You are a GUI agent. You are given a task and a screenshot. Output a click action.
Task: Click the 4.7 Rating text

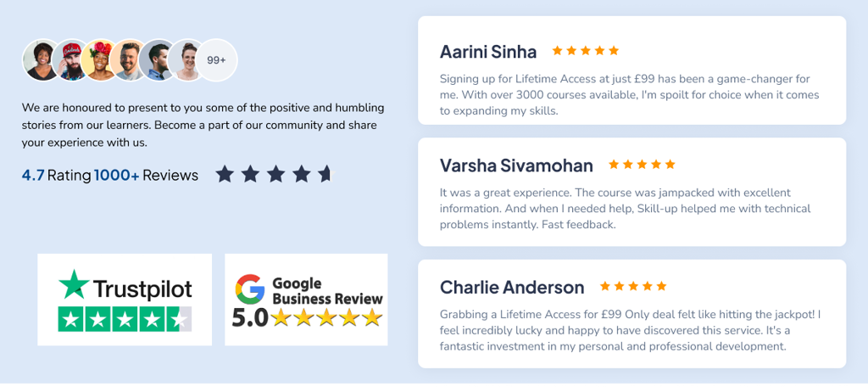point(57,175)
